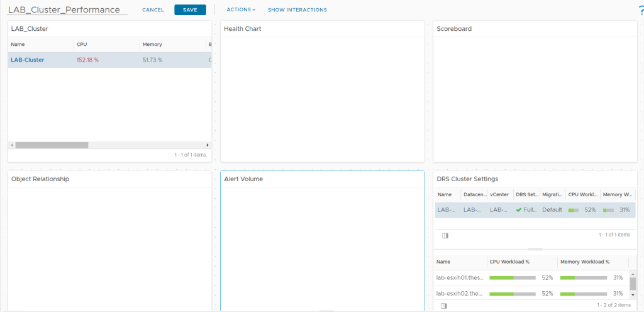
Task: Click the green DRS fully automated checkmark
Action: (519, 209)
